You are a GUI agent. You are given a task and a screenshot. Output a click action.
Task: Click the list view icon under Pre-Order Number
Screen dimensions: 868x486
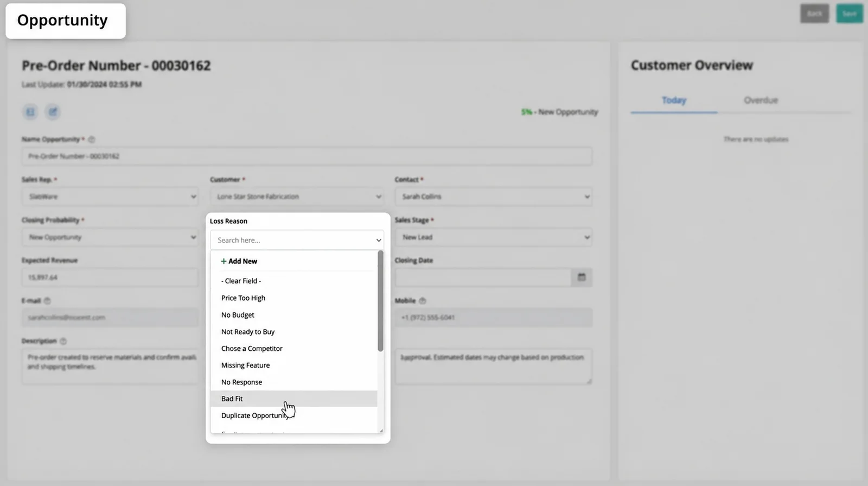[x=30, y=112]
